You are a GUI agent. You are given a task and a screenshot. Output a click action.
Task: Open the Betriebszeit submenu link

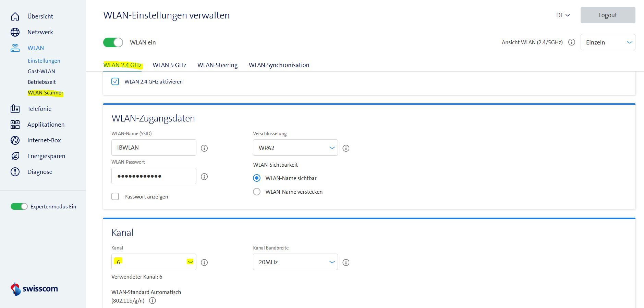pos(42,82)
